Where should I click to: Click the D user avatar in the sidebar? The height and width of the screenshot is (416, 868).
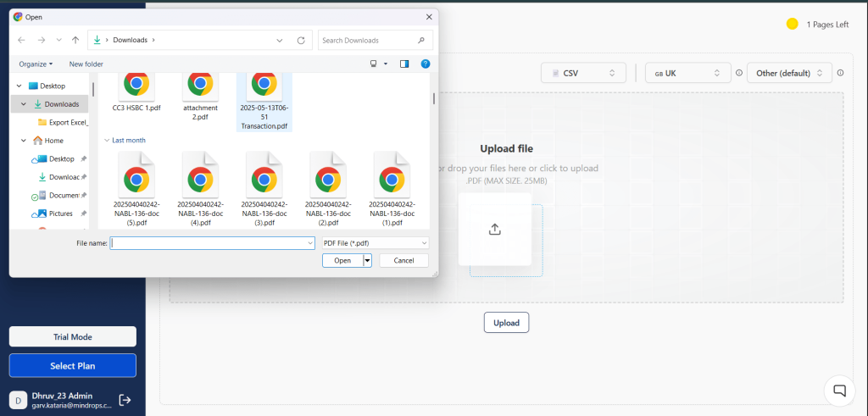19,400
